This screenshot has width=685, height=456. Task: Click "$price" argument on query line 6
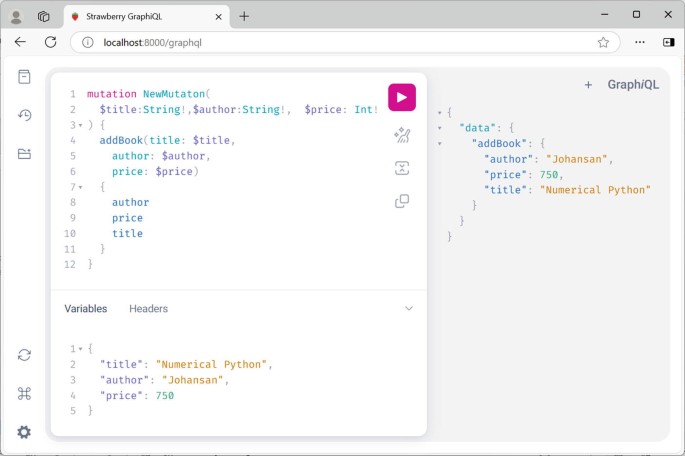[x=174, y=171]
